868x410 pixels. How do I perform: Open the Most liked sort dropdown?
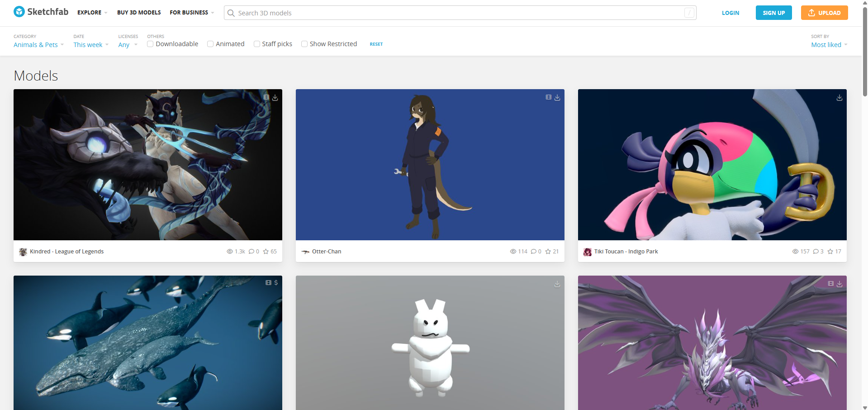[829, 45]
